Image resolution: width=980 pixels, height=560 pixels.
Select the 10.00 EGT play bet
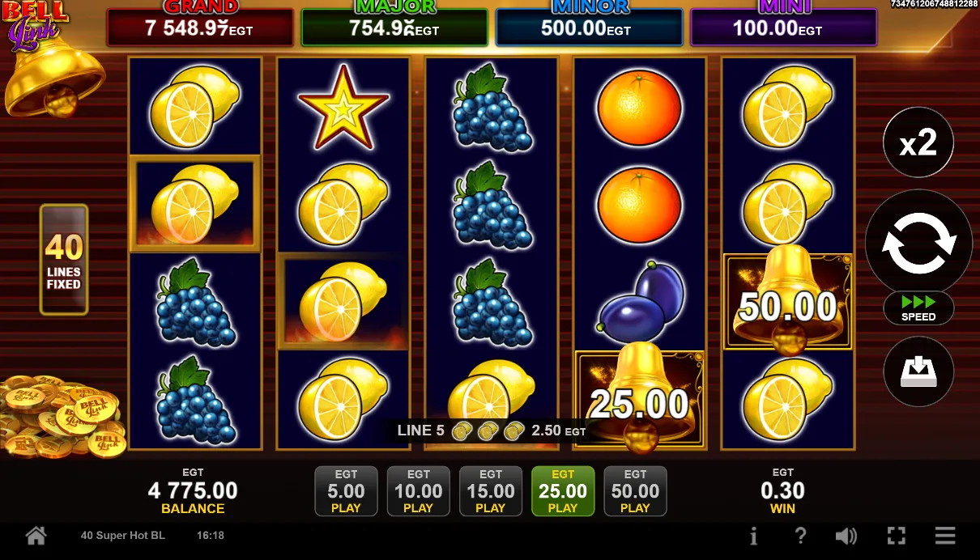click(x=418, y=491)
